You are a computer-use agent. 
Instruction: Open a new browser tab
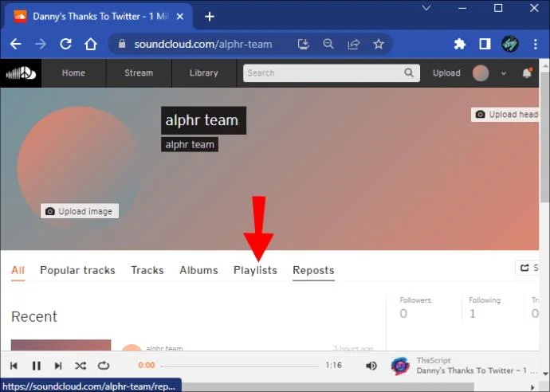click(x=210, y=17)
